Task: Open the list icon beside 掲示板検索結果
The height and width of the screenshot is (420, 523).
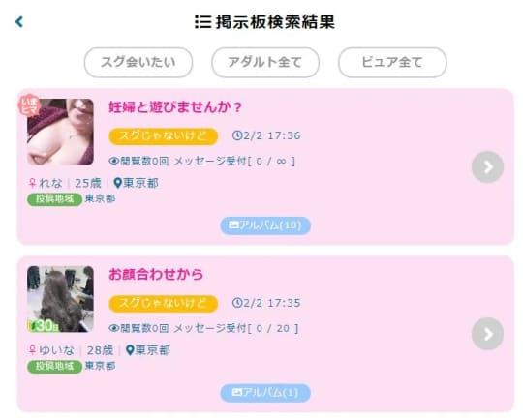Action: [203, 22]
